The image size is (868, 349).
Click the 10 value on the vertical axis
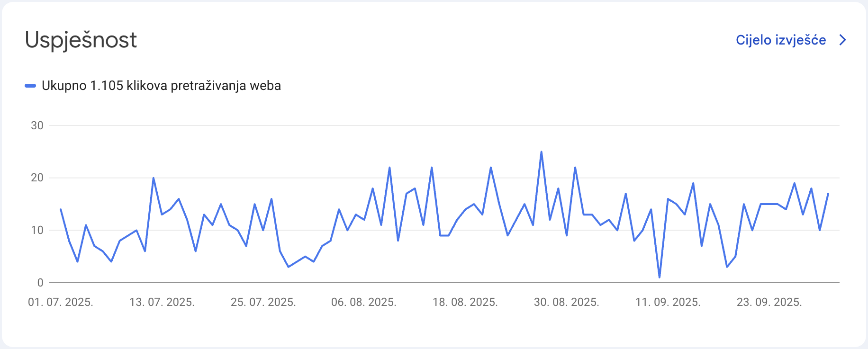tap(37, 231)
